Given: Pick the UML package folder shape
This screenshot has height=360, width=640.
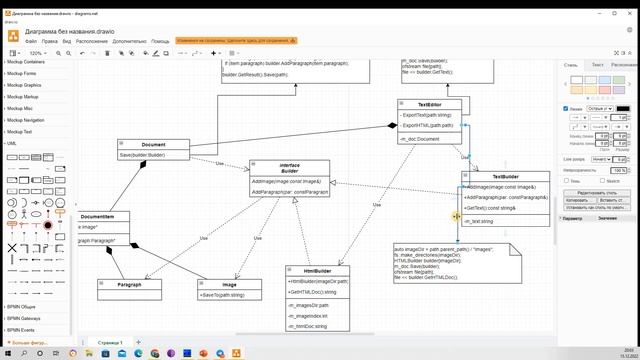Looking at the screenshot, I should [x=48, y=180].
